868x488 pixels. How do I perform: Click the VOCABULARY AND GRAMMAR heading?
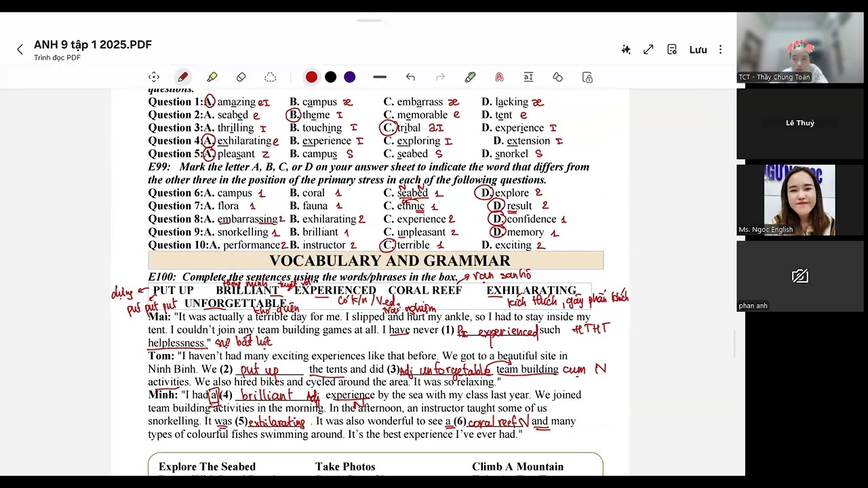tap(389, 261)
